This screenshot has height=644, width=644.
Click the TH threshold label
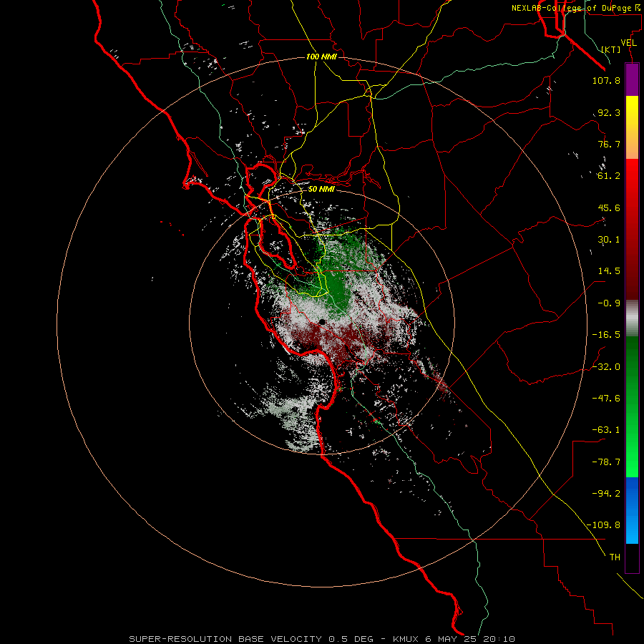[615, 557]
